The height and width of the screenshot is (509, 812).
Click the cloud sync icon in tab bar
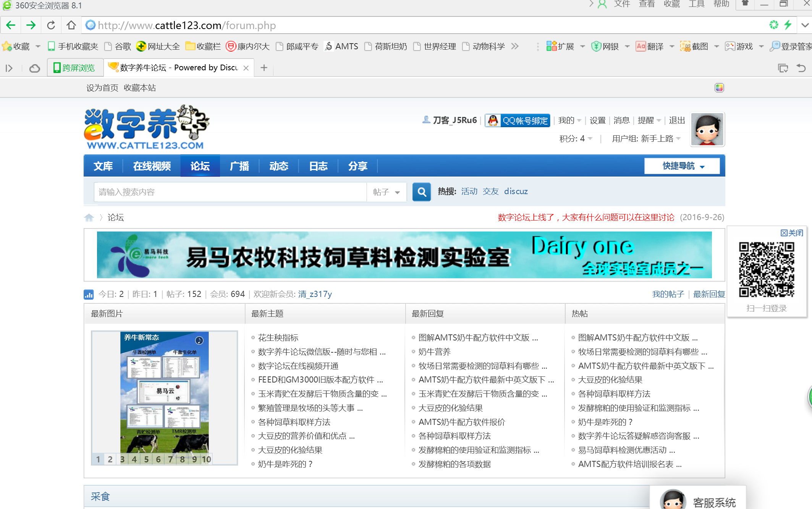tap(35, 68)
